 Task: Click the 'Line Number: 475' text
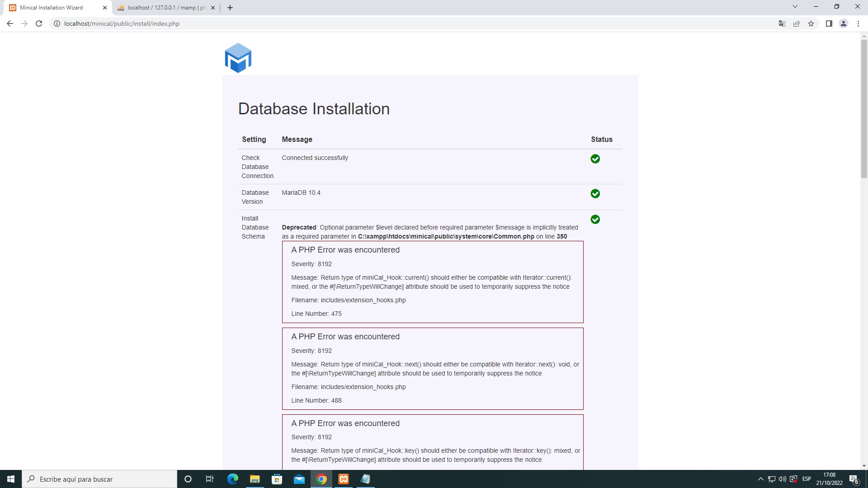click(316, 314)
